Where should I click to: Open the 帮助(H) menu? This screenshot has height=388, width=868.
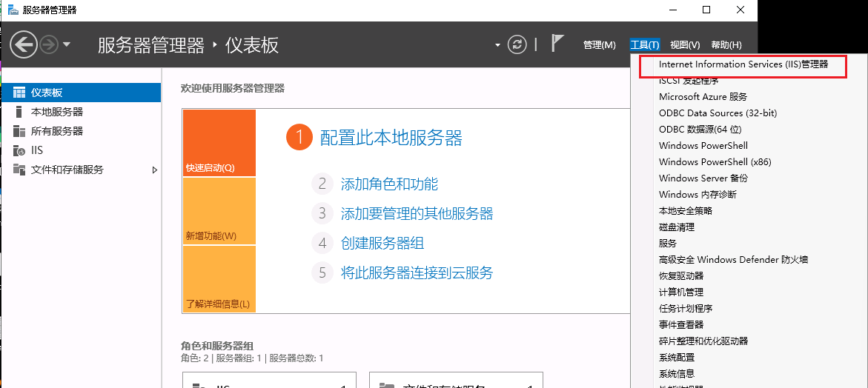point(726,44)
